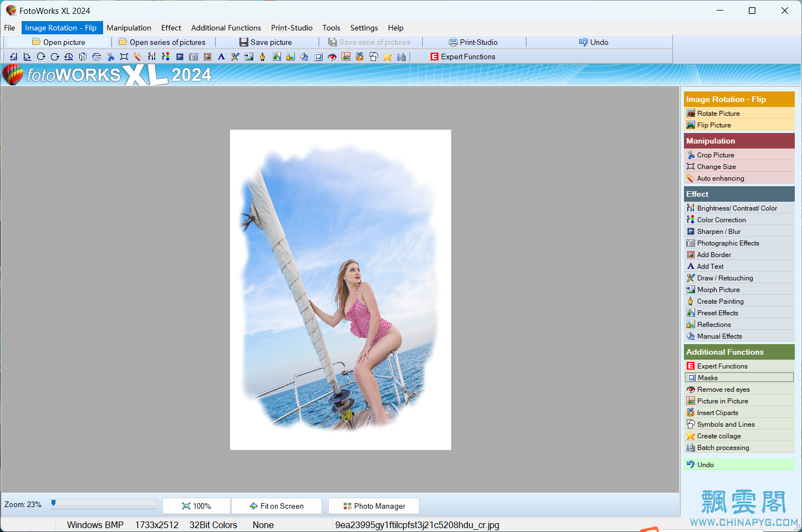Choose Auto enhancing in side panel
The image size is (802, 532).
[x=739, y=178]
